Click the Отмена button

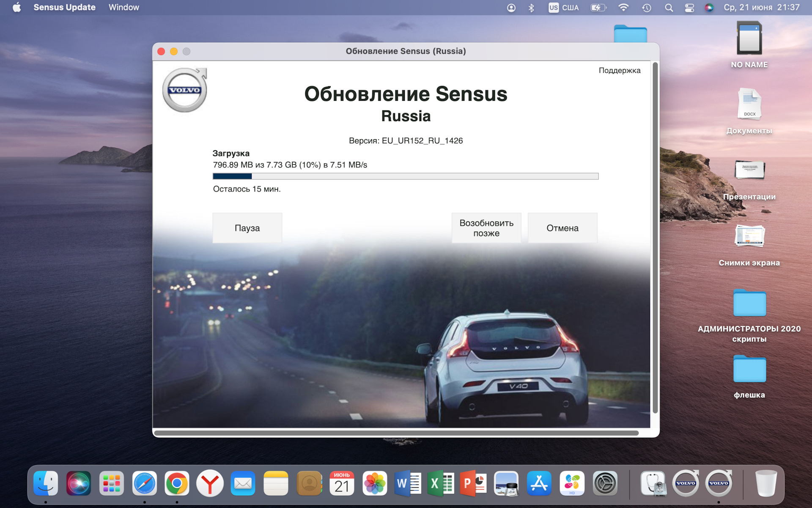coord(562,228)
